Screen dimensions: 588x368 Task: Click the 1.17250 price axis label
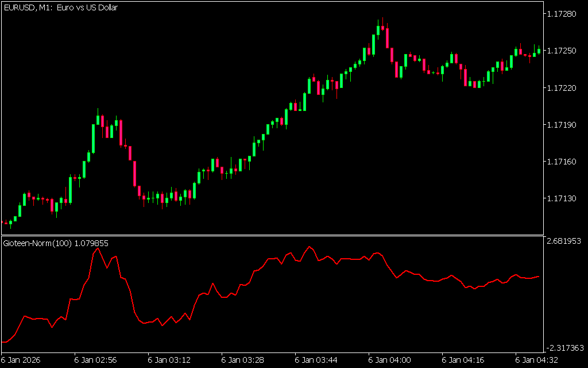pyautogui.click(x=563, y=51)
